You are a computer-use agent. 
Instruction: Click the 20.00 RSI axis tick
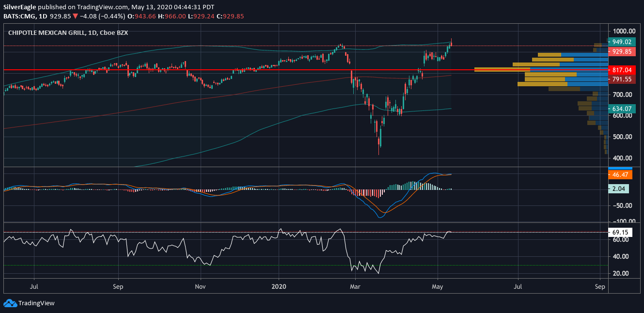coord(620,273)
